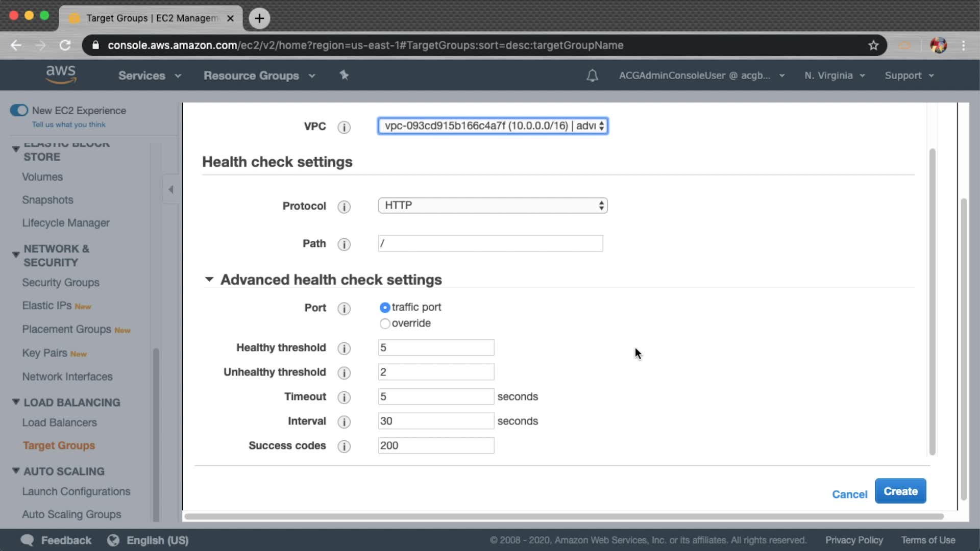Viewport: 980px width, 551px height.
Task: Click info icon beside Success codes
Action: coord(344,446)
